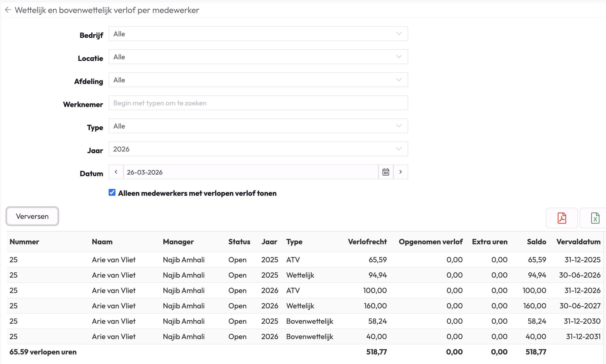This screenshot has width=606, height=364.
Task: Go to next date
Action: (400, 172)
